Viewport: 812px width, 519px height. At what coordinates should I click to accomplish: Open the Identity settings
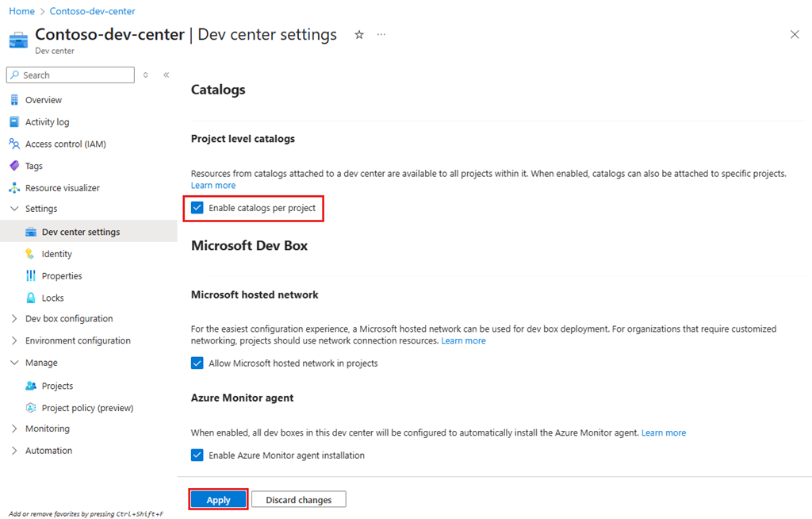coord(56,253)
